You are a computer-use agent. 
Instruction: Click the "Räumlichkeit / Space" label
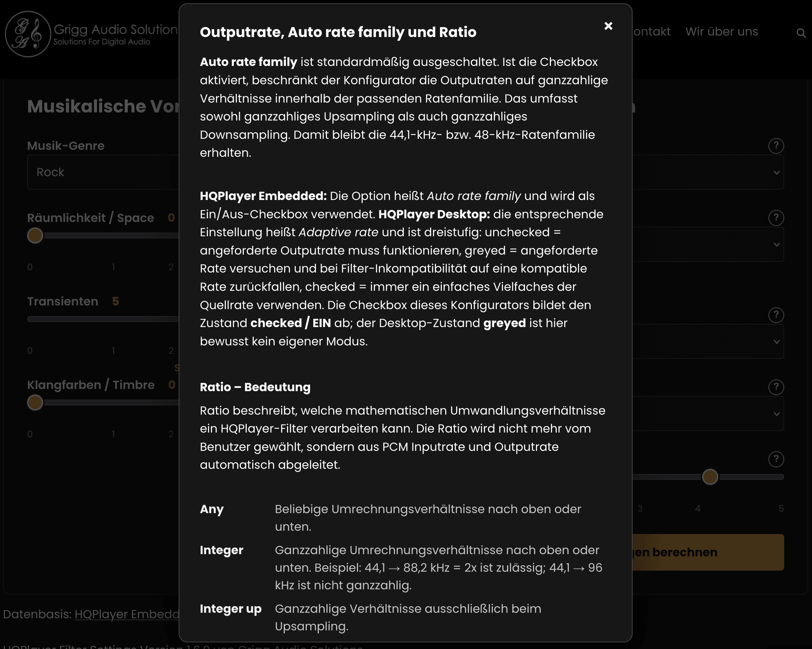pyautogui.click(x=90, y=218)
